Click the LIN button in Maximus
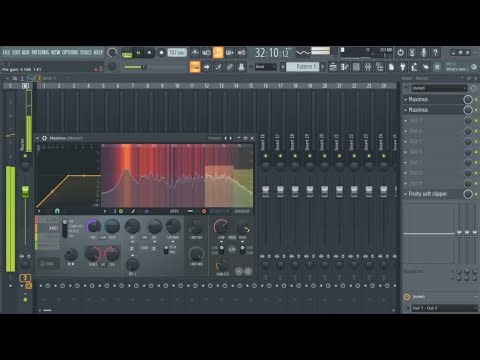The height and width of the screenshot is (360, 480). click(x=232, y=249)
